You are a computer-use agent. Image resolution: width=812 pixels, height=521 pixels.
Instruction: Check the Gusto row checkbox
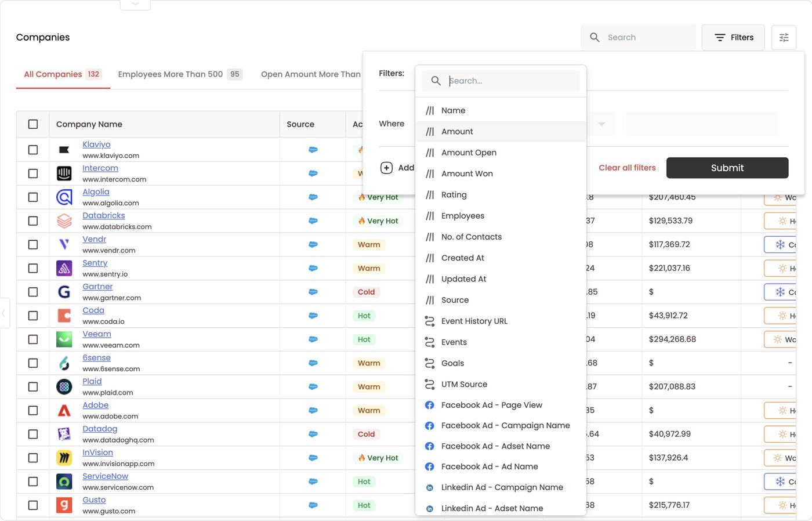click(33, 505)
